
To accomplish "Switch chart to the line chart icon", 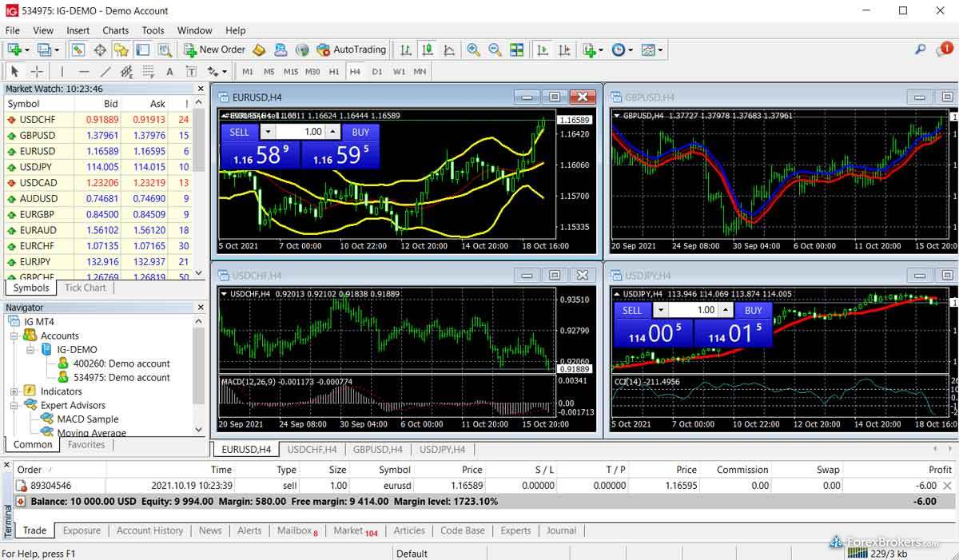I will coord(449,50).
